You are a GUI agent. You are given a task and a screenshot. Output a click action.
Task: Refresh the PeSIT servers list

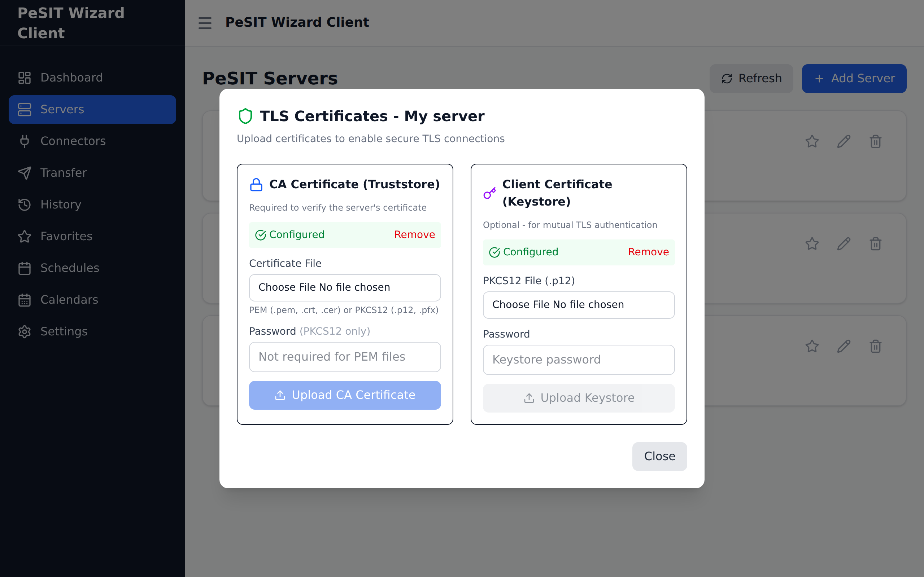click(751, 78)
